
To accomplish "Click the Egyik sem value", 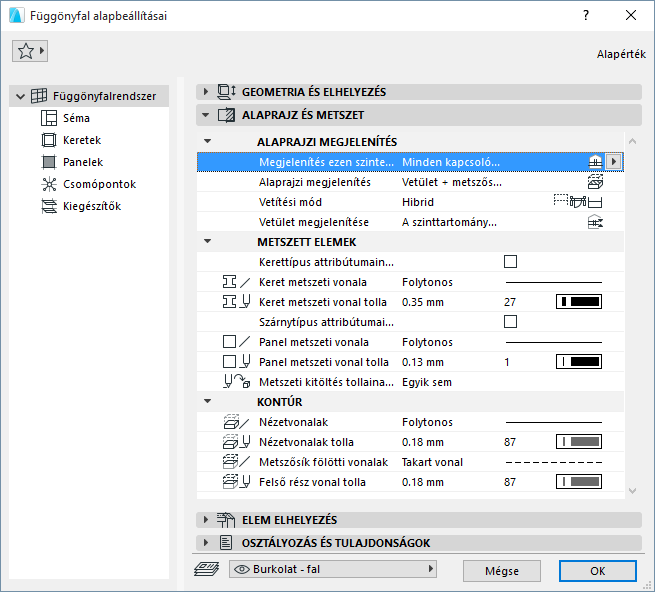I will pyautogui.click(x=427, y=382).
